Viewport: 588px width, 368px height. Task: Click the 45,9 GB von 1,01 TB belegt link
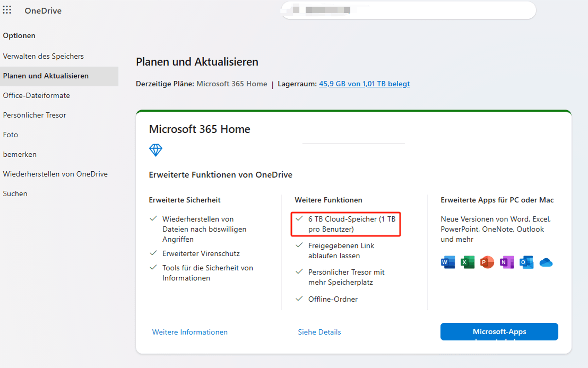[x=364, y=84]
